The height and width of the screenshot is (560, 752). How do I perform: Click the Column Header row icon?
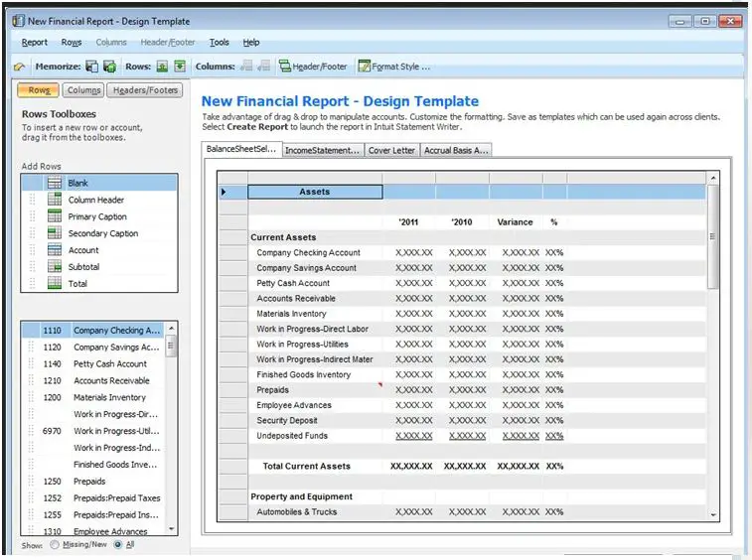click(x=55, y=200)
